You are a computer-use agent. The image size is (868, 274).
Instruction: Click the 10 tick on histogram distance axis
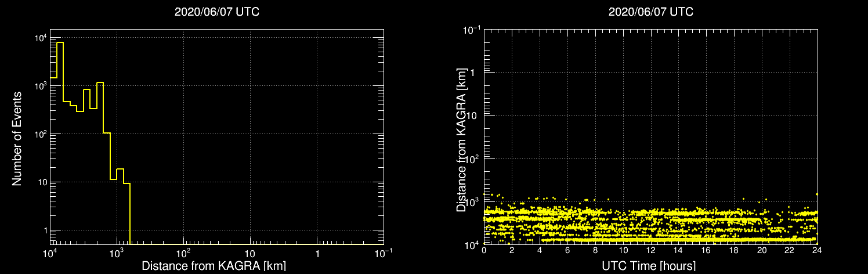(x=250, y=254)
